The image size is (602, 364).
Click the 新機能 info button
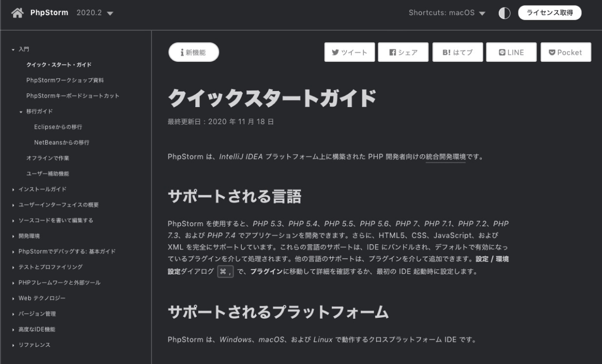pos(193,52)
